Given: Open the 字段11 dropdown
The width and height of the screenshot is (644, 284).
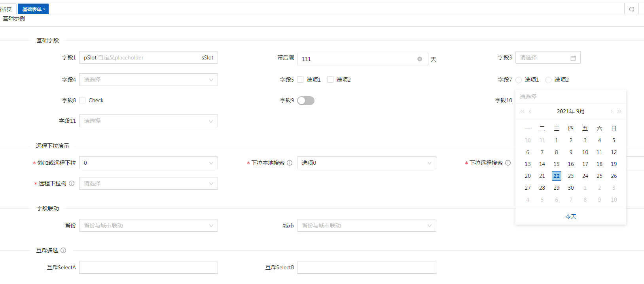Looking at the screenshot, I should [148, 121].
